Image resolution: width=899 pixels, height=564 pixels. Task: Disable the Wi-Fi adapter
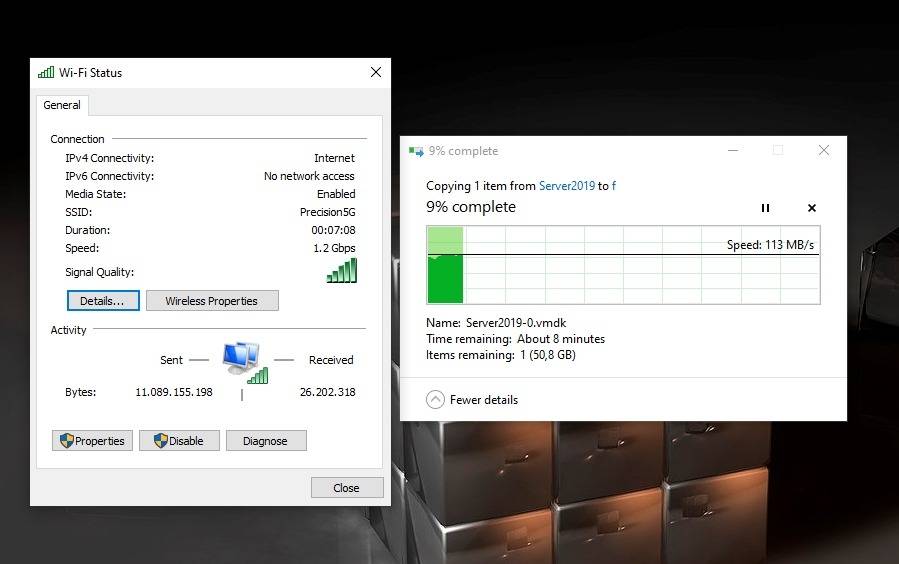[x=179, y=441]
